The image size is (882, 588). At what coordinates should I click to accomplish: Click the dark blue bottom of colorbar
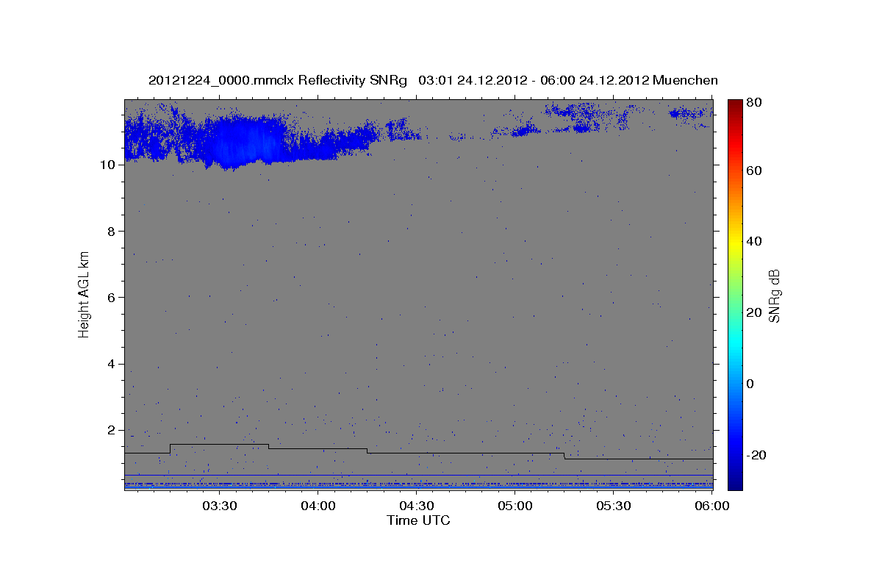coord(735,484)
